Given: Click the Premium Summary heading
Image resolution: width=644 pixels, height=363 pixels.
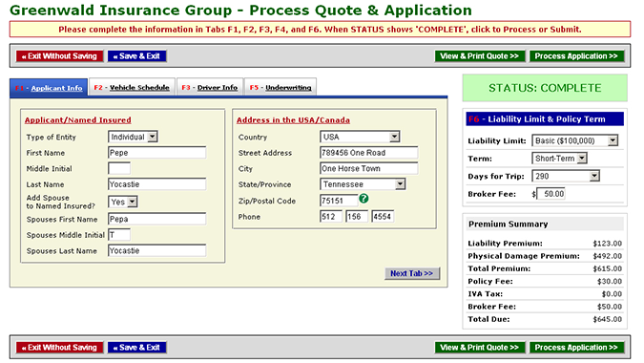Looking at the screenshot, I should tap(509, 224).
